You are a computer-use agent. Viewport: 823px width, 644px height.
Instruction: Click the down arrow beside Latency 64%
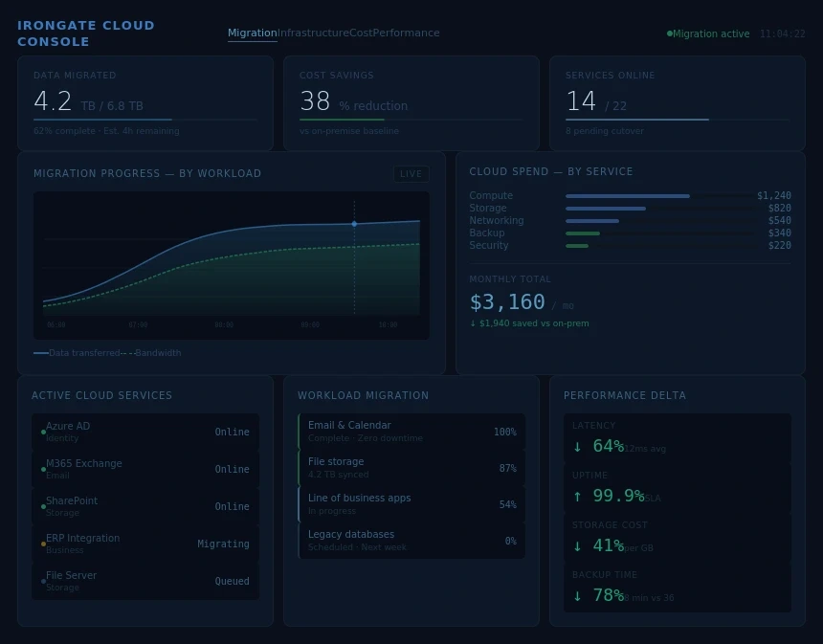click(x=577, y=446)
